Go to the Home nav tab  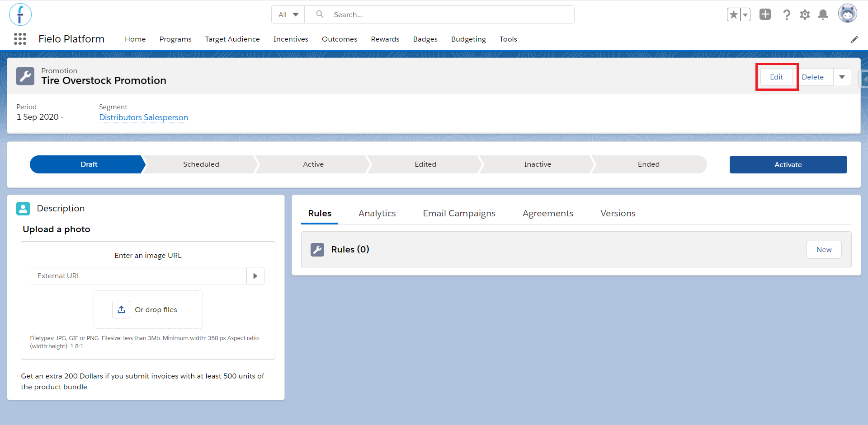[x=135, y=39]
